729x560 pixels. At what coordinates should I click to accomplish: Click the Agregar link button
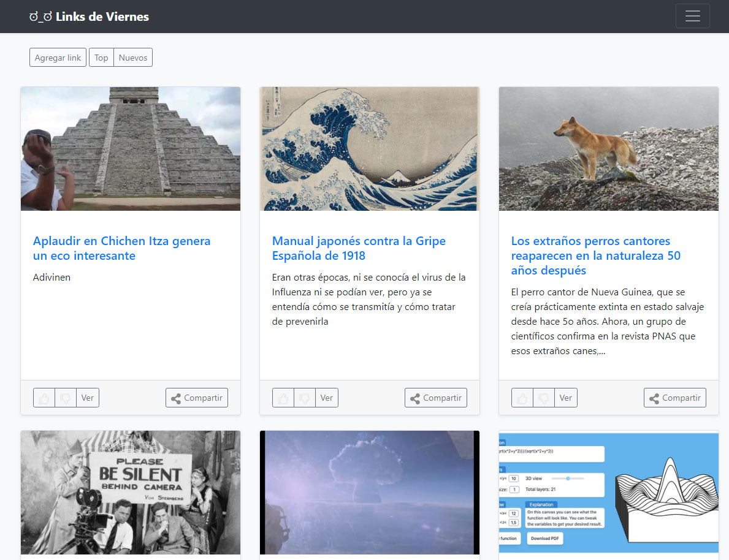pos(58,58)
